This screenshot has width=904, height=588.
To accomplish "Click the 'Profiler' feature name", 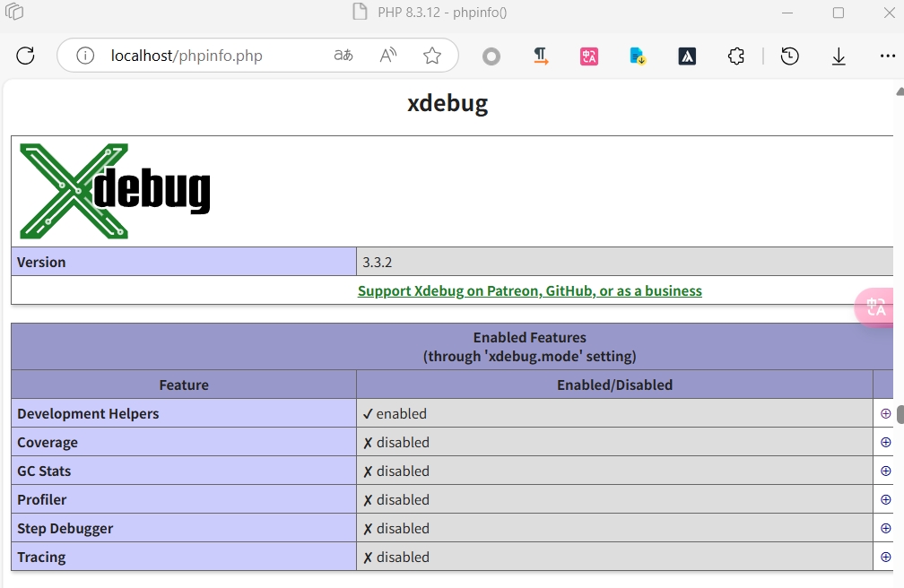I will 41,499.
